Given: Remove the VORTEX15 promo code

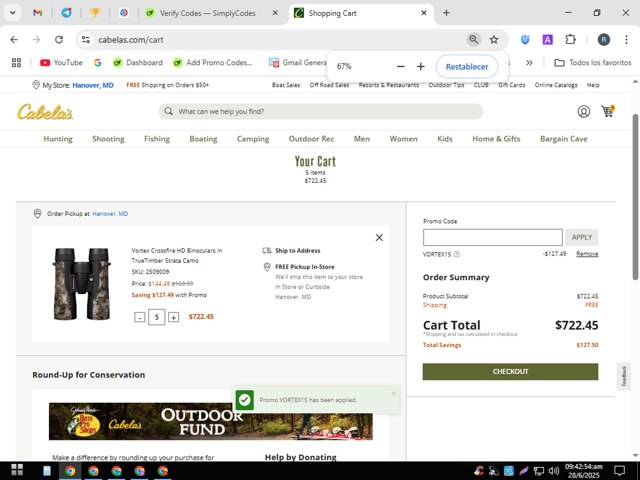Looking at the screenshot, I should point(587,254).
